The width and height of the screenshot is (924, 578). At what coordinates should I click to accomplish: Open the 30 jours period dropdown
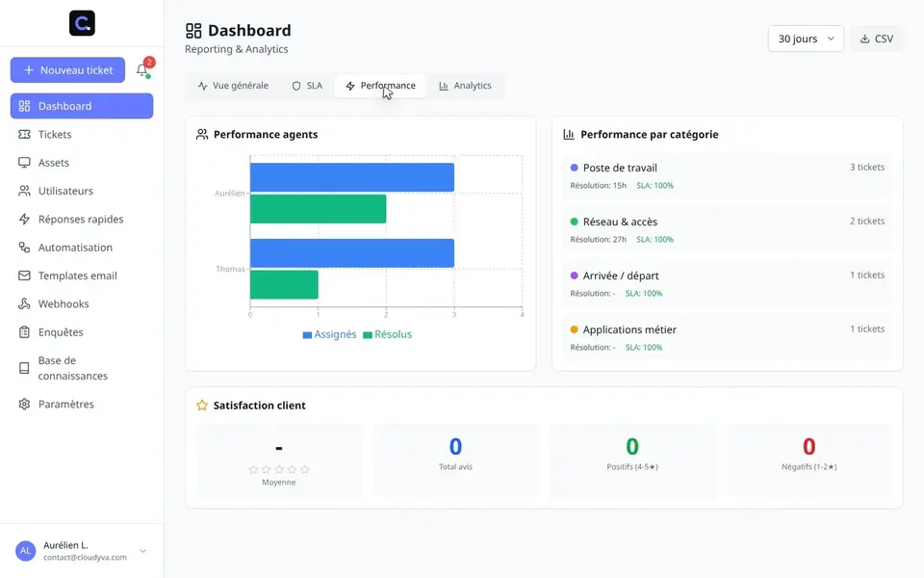pos(806,39)
